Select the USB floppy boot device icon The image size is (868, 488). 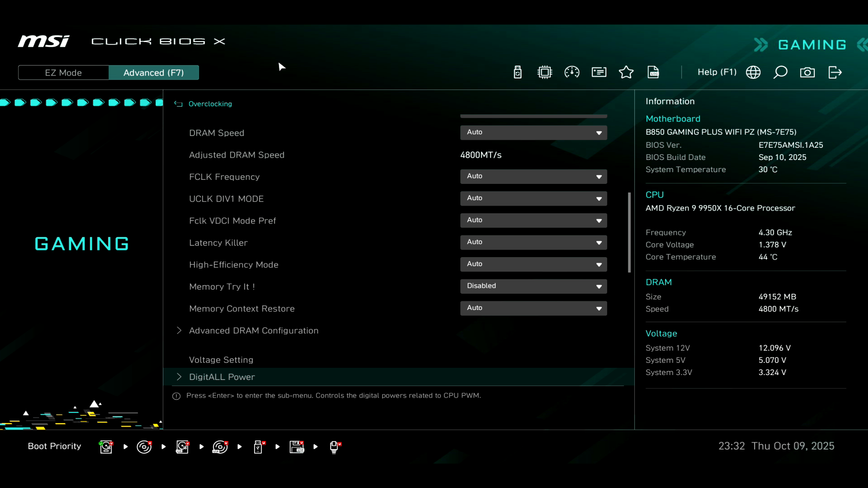click(297, 447)
